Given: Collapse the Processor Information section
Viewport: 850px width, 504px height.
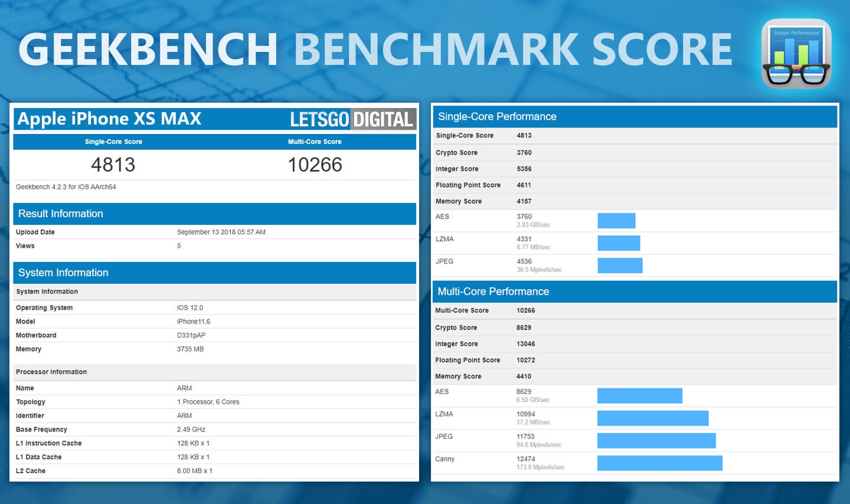Looking at the screenshot, I should pyautogui.click(x=51, y=372).
